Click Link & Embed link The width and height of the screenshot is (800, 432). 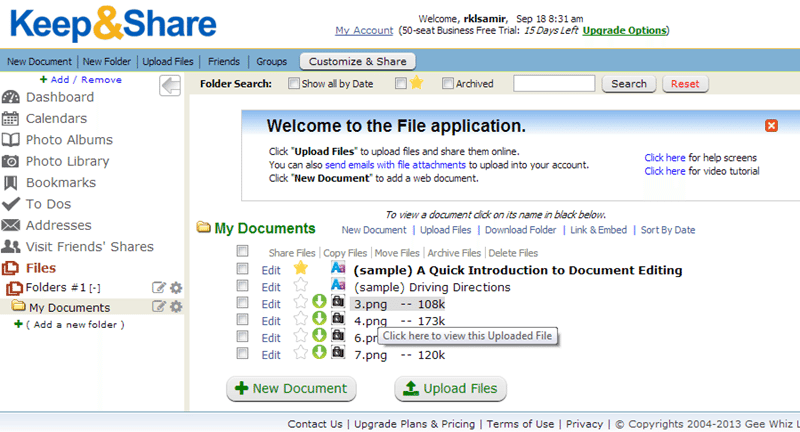pyautogui.click(x=598, y=230)
